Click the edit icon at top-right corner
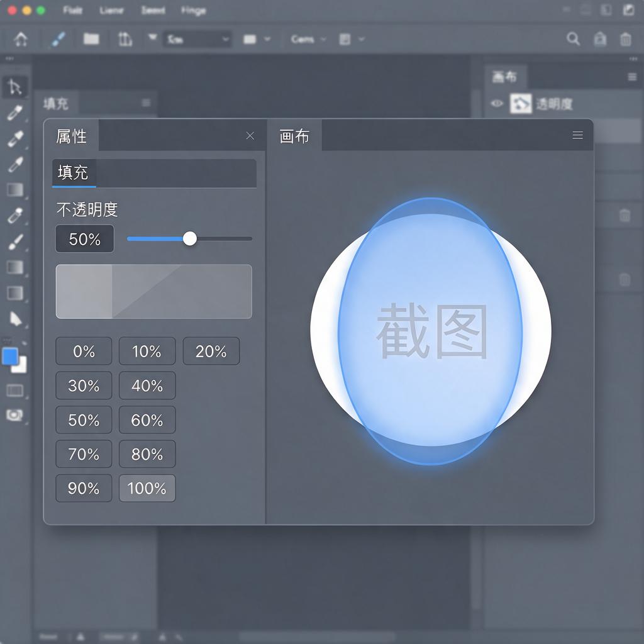 pyautogui.click(x=628, y=10)
